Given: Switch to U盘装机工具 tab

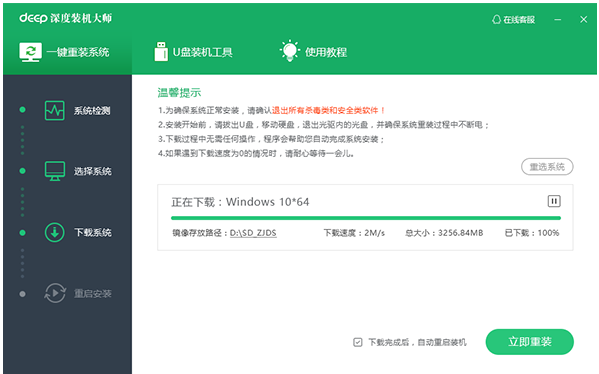Looking at the screenshot, I should [x=194, y=52].
